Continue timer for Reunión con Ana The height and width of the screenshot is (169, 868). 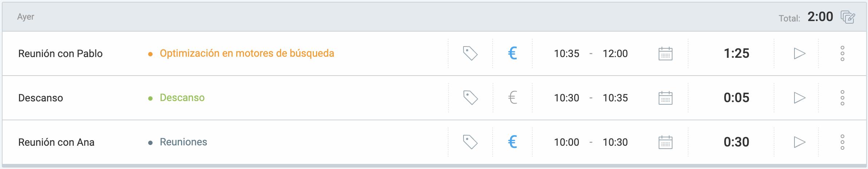[799, 142]
